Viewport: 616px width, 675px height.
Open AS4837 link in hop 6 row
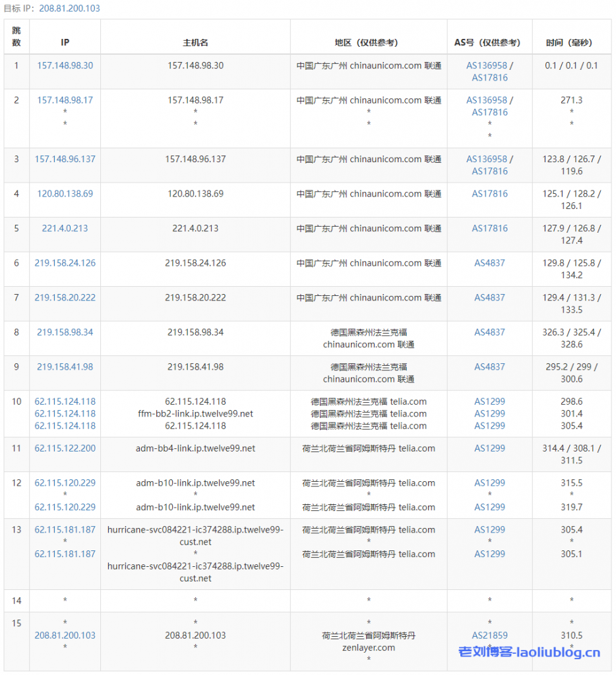click(x=489, y=263)
